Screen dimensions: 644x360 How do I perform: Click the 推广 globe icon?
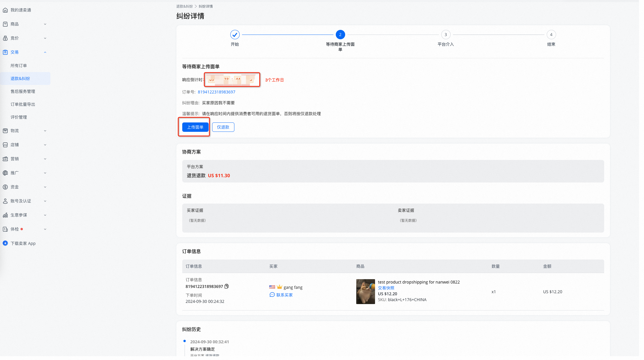pyautogui.click(x=5, y=173)
